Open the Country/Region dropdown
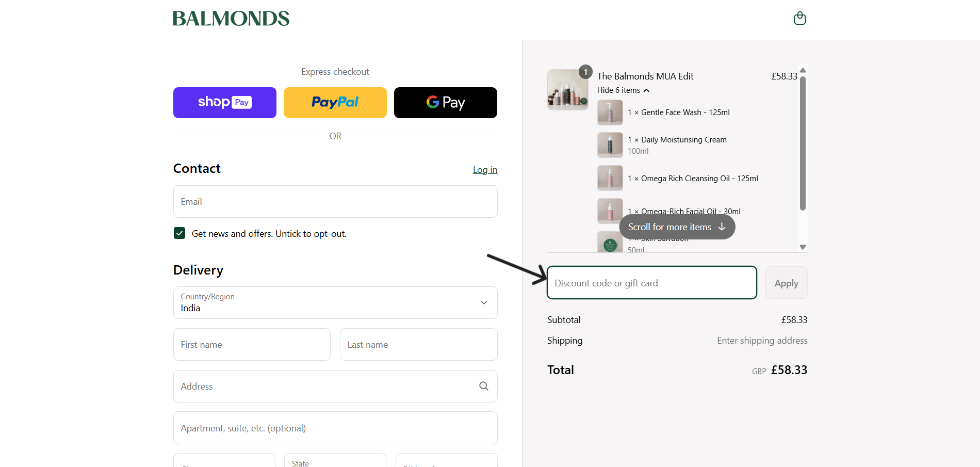The width and height of the screenshot is (980, 467). pos(335,303)
